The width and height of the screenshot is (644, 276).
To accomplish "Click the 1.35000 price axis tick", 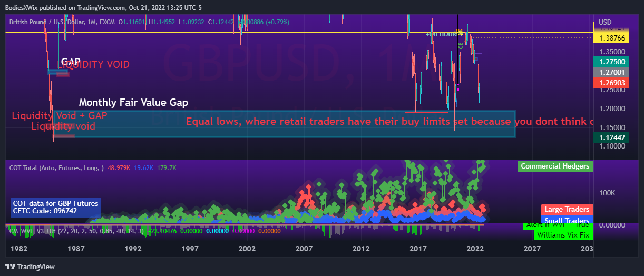I will tap(611, 52).
